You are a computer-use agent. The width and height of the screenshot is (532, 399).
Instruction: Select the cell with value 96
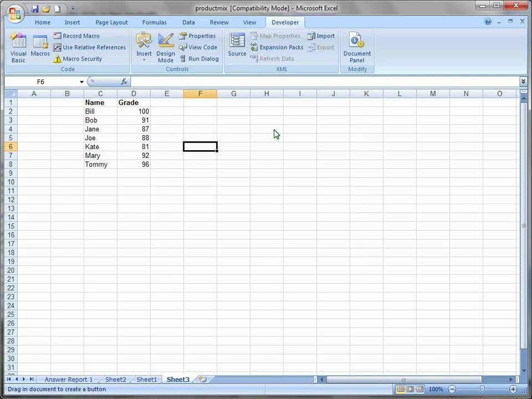(x=134, y=164)
